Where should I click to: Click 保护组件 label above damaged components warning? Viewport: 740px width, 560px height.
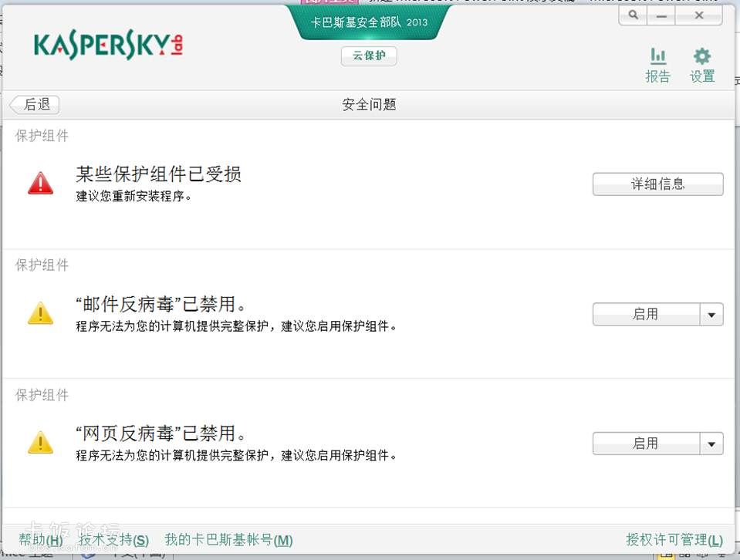coord(42,136)
